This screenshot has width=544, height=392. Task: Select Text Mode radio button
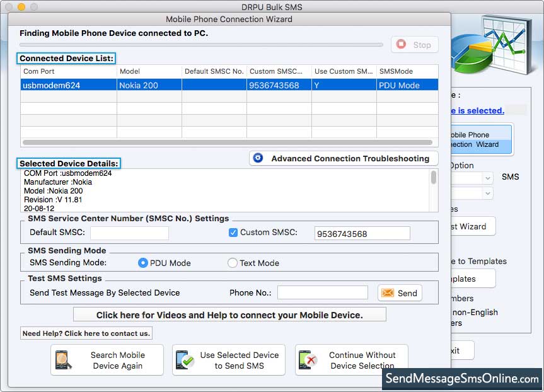232,263
